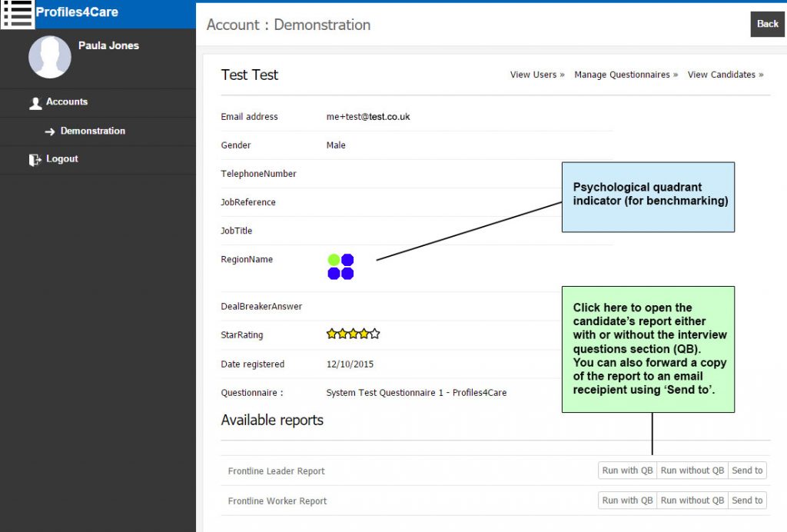
Task: Open the View Users link
Action: 537,75
